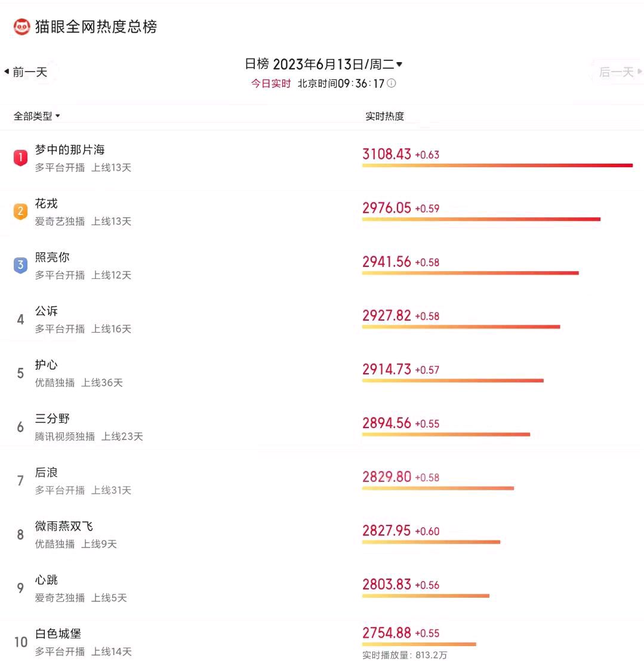Open the 日榜 chart type selector
644x661 pixels.
(257, 64)
